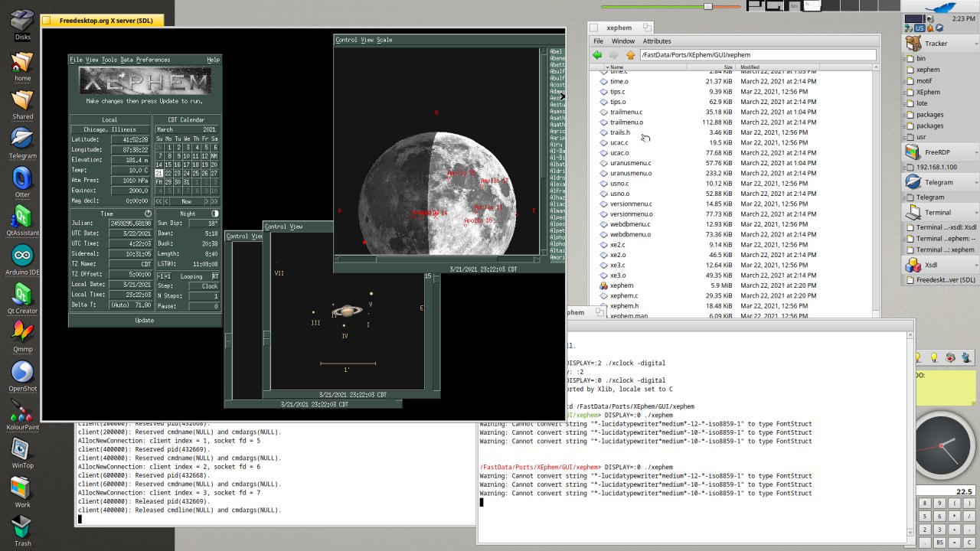The width and height of the screenshot is (980, 551).
Task: Open the Tracker Attributes menu
Action: [x=657, y=41]
